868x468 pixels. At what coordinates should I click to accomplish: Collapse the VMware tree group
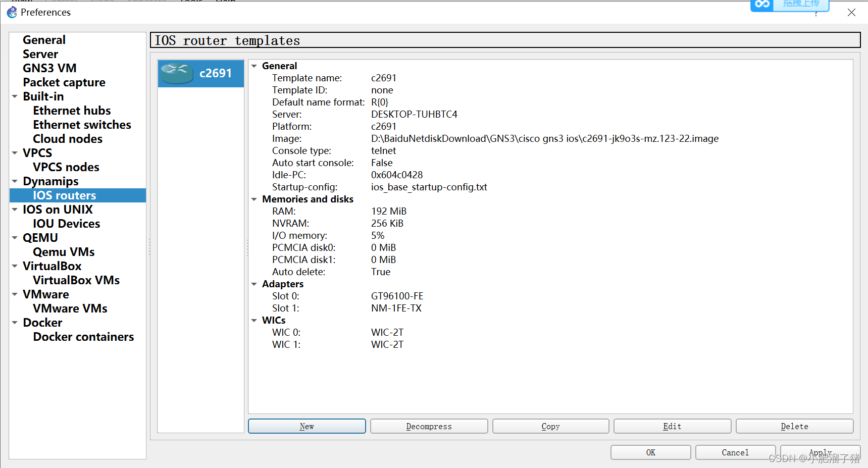pyautogui.click(x=15, y=294)
